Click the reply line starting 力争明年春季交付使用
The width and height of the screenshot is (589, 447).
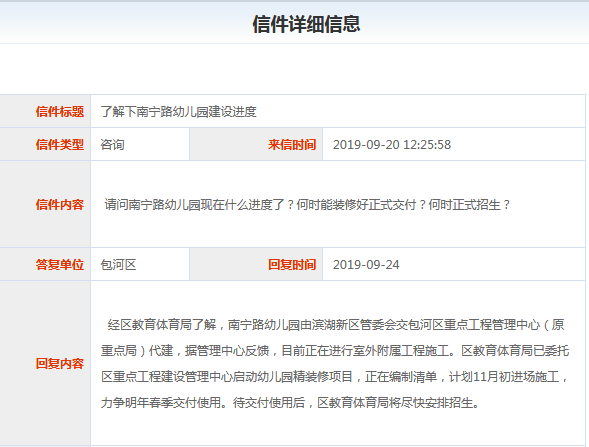coord(290,403)
